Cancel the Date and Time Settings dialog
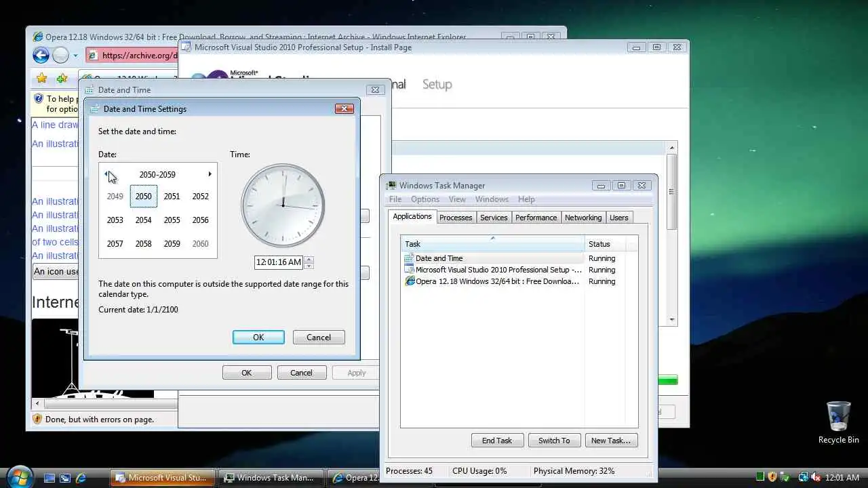This screenshot has height=488, width=868. point(319,338)
